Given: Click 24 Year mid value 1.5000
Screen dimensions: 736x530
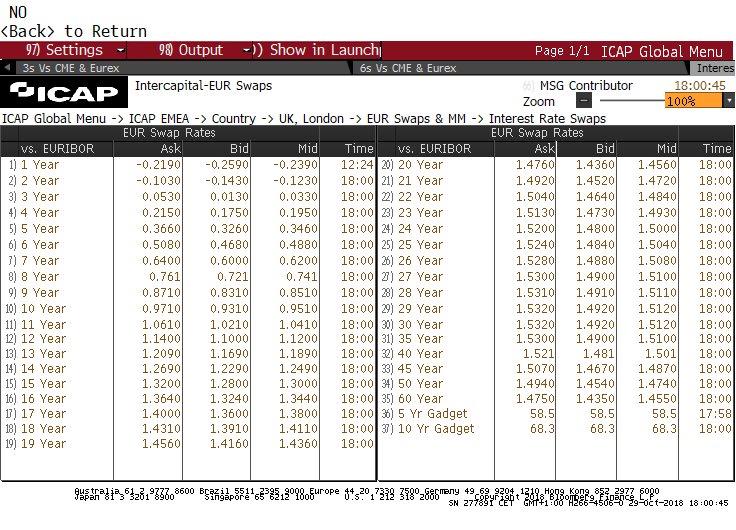Looking at the screenshot, I should [657, 229].
